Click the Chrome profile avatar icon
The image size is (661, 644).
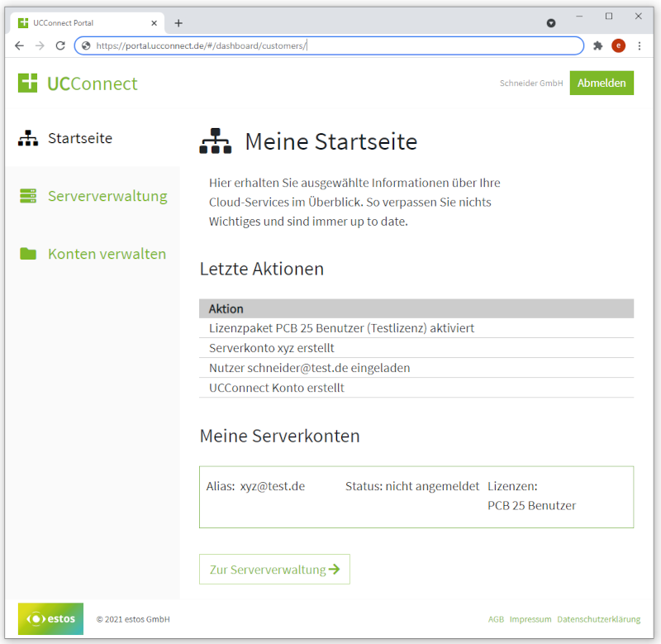point(618,45)
